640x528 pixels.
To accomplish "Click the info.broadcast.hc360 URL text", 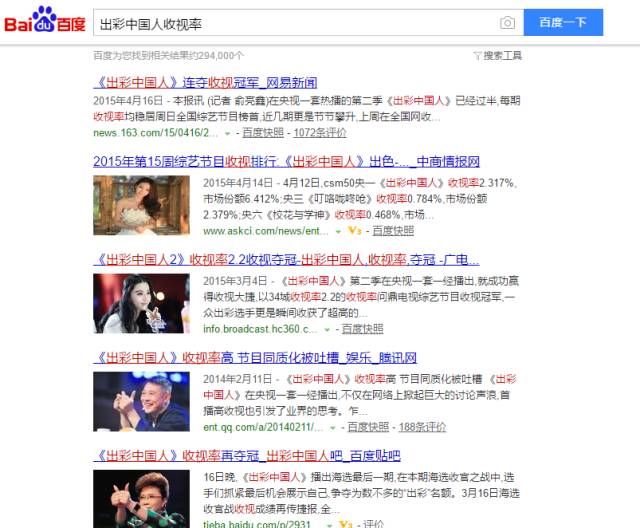I will click(260, 329).
